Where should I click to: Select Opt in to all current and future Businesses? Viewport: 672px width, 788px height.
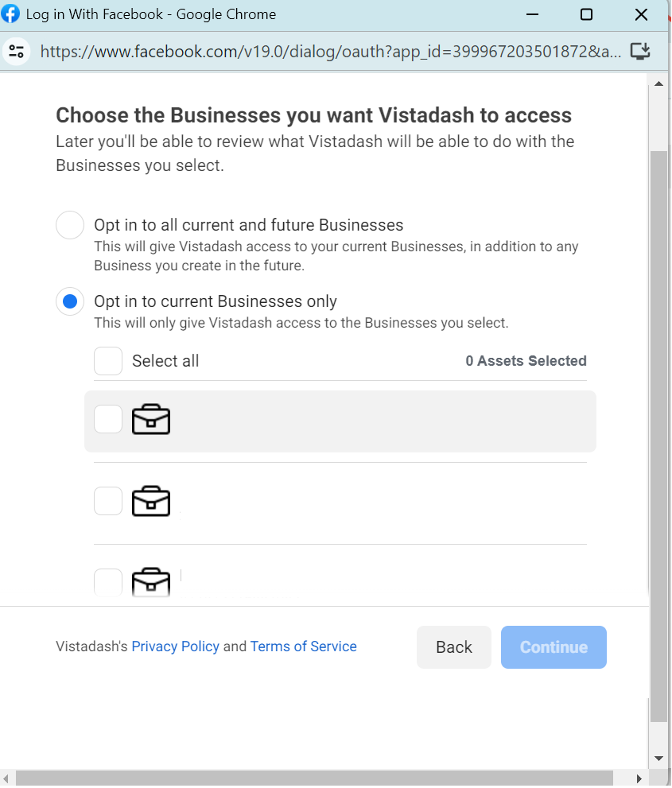[x=70, y=225]
